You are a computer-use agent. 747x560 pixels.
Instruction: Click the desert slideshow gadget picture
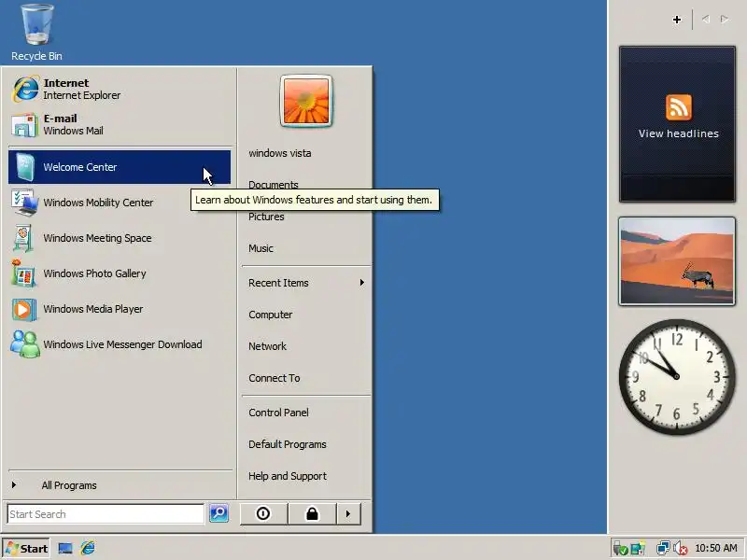pyautogui.click(x=677, y=261)
